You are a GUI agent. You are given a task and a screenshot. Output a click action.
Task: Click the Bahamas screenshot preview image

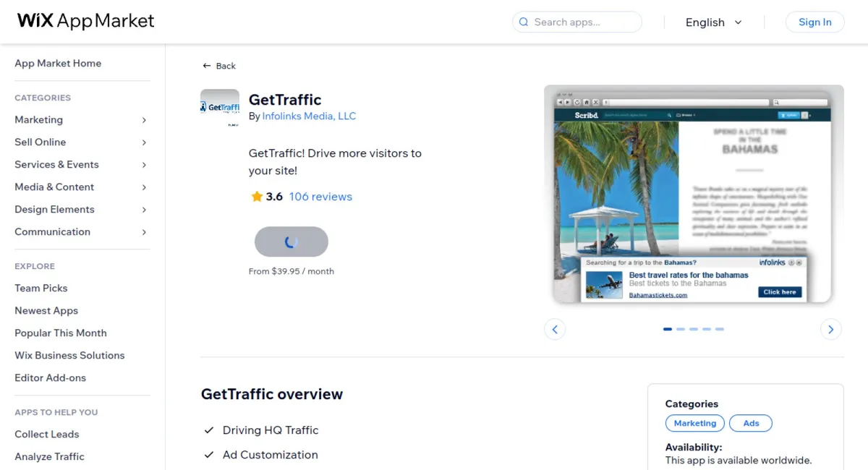[x=694, y=195]
